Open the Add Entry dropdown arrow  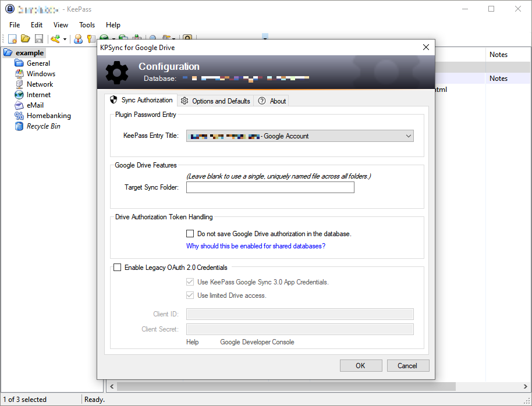pos(65,40)
